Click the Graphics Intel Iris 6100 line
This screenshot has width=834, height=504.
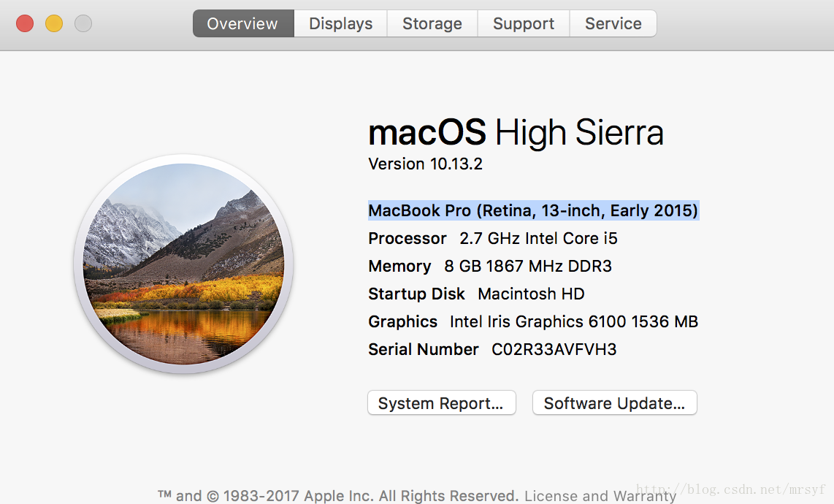pos(533,321)
